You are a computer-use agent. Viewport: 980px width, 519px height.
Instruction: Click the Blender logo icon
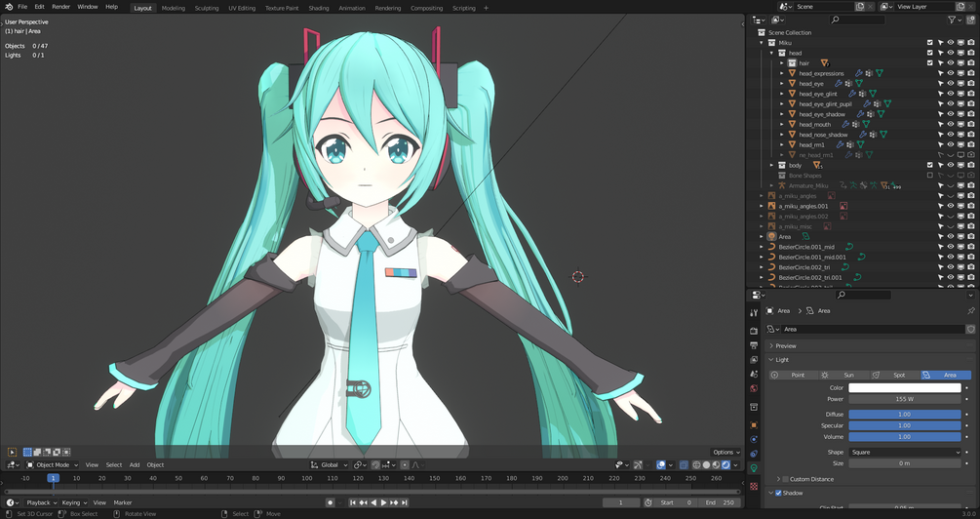tap(9, 7)
